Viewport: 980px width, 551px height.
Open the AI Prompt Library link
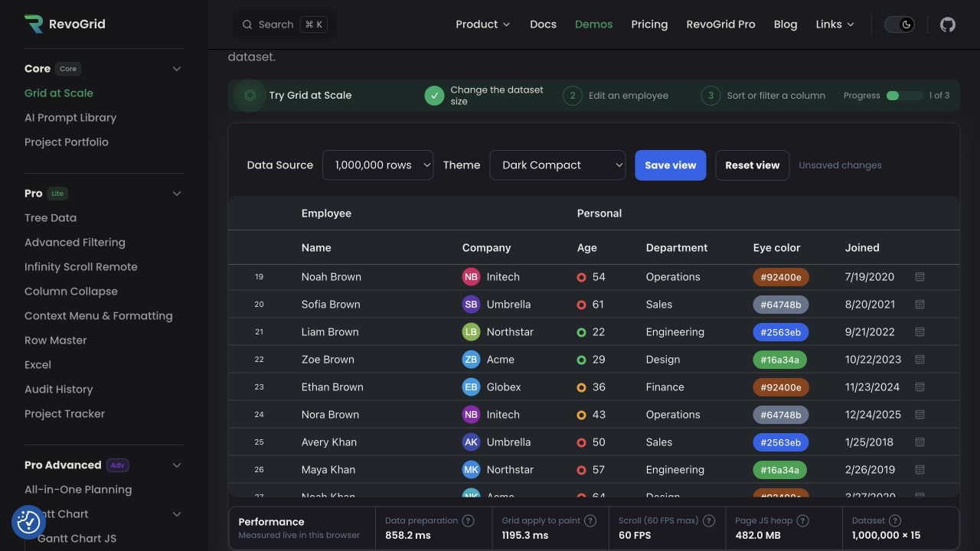pos(70,118)
